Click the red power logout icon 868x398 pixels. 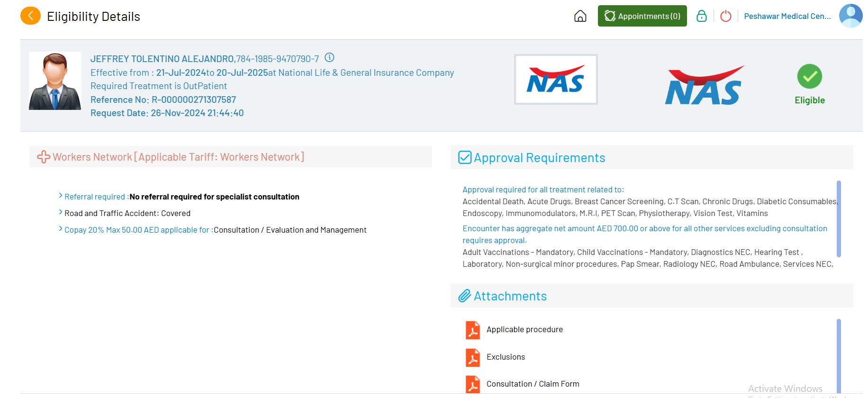tap(725, 16)
